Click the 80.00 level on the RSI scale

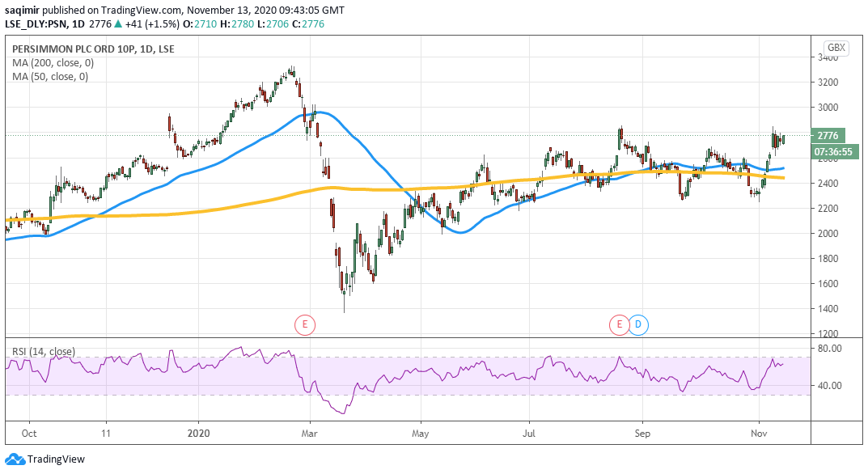coord(828,349)
